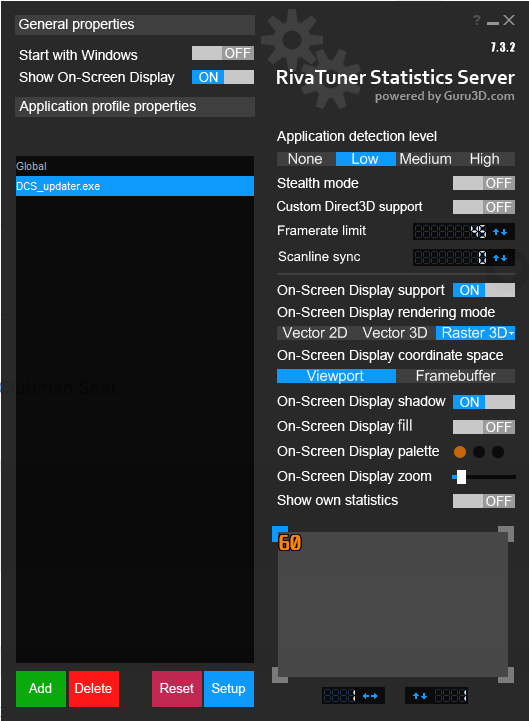Enable Stealth mode toggle

tap(483, 183)
